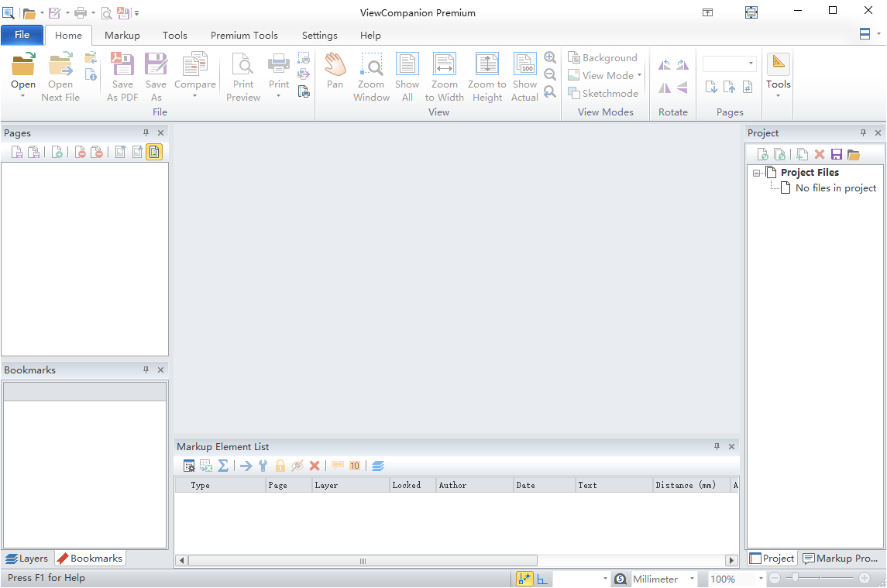This screenshot has width=887, height=588.
Task: Click the Open Next File icon
Action: [60, 64]
